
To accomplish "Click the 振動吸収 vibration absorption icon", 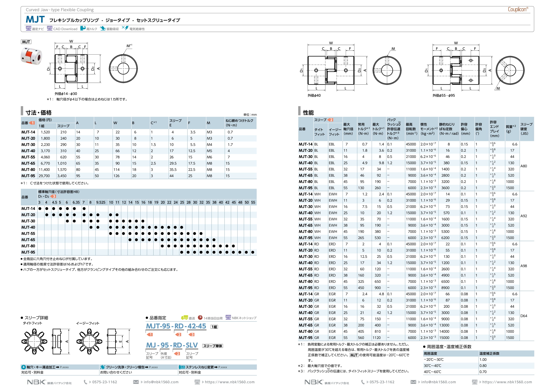I will click(x=103, y=28).
